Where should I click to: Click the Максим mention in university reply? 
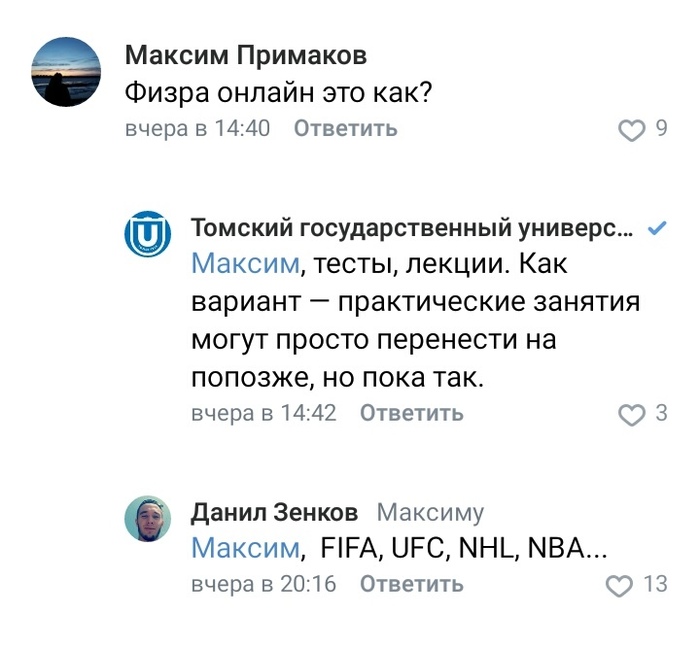coord(245,264)
